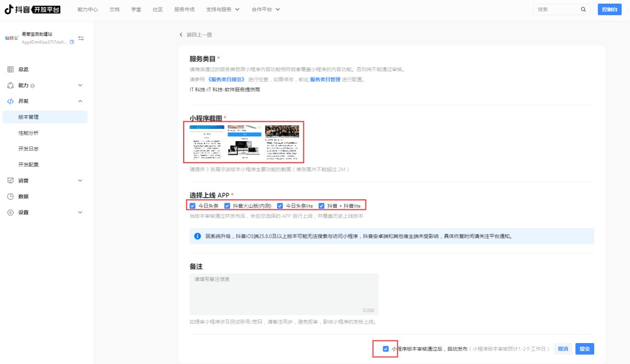Viewport: 630px width, 364px height.
Task: Open the 支持与服务 dropdown
Action: [x=223, y=9]
